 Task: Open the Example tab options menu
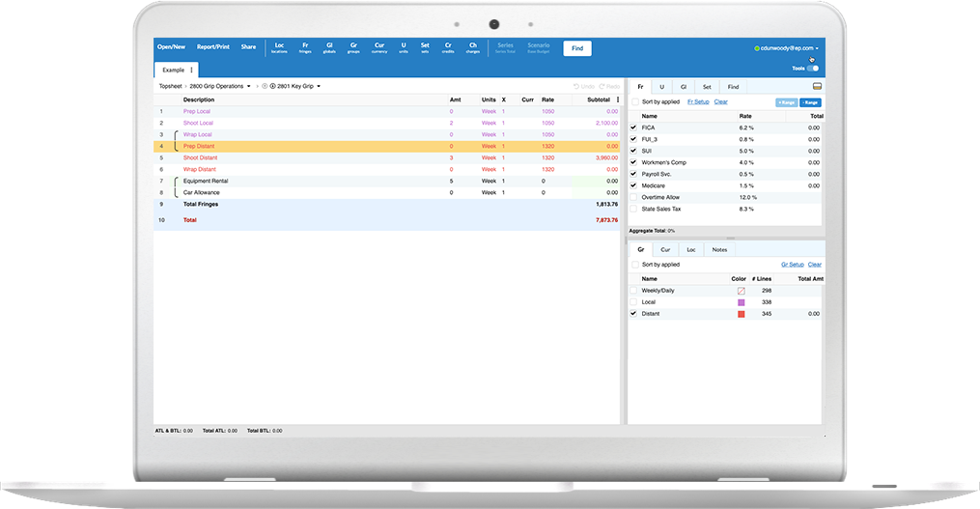[191, 71]
